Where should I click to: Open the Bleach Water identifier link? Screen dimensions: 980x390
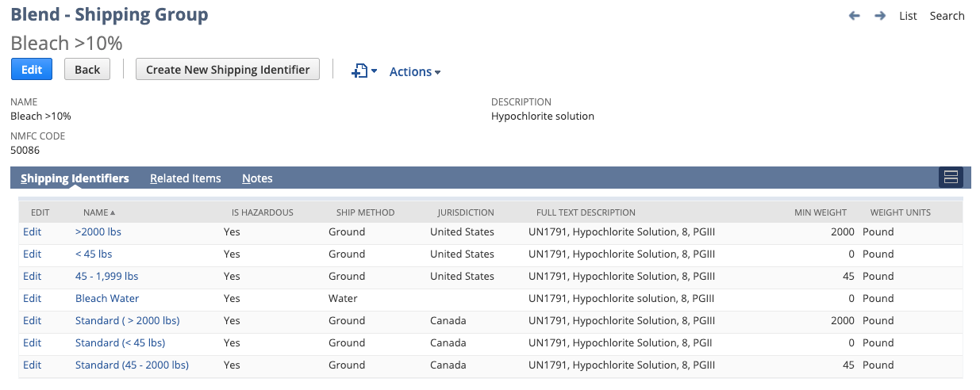click(x=107, y=299)
